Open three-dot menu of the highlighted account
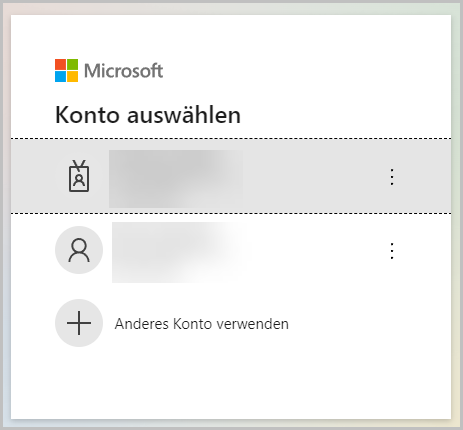This screenshot has width=463, height=430. point(392,177)
